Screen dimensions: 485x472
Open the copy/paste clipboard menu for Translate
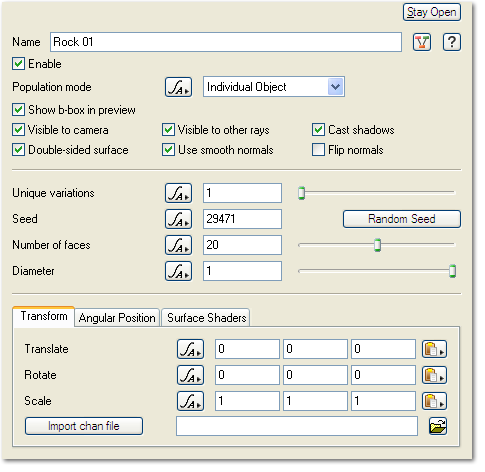coord(434,349)
